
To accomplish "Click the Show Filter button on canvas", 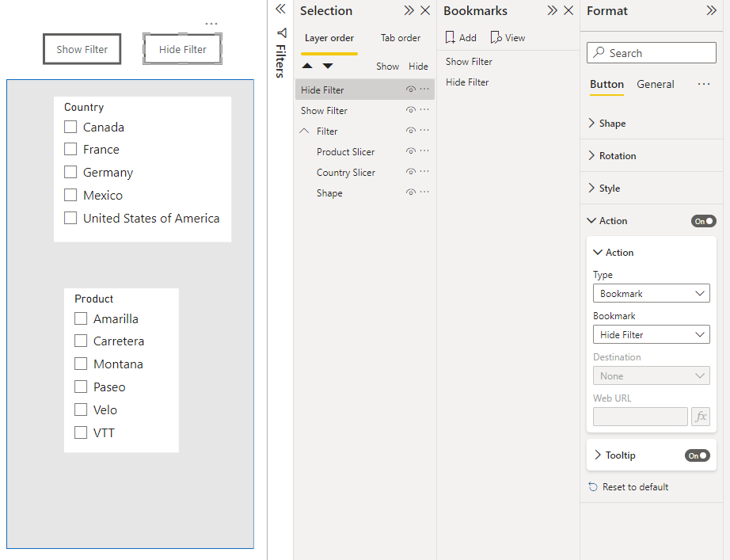I will tap(82, 49).
